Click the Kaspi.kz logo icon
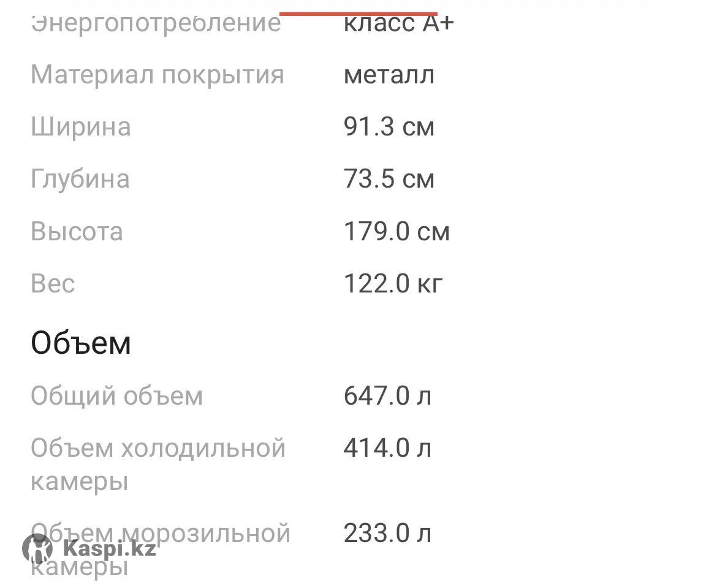This screenshot has width=717, height=588. [x=37, y=549]
